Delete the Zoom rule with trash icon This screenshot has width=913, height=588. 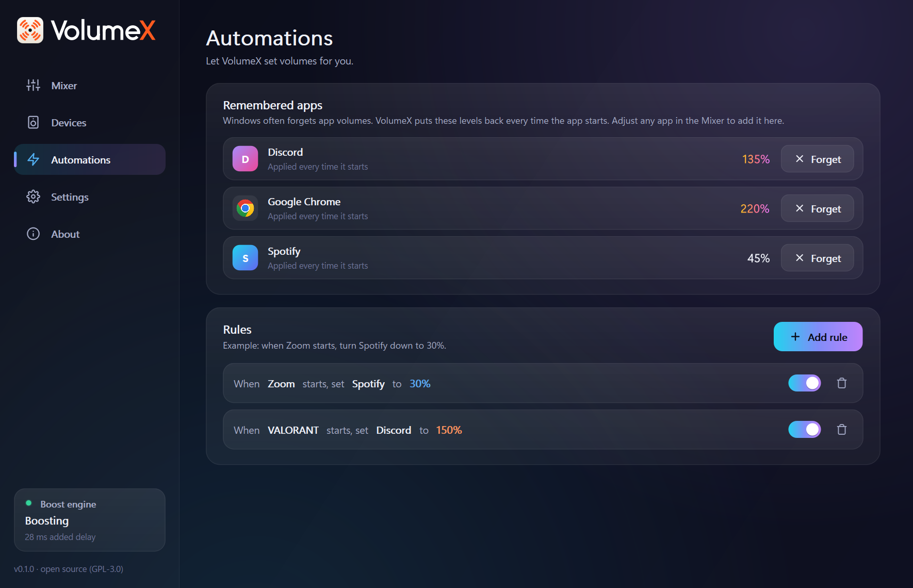click(x=842, y=383)
